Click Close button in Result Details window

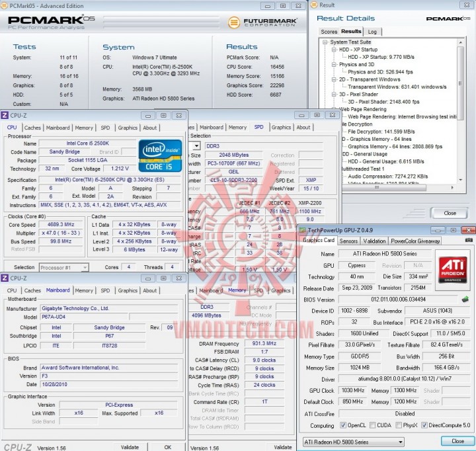(450, 213)
